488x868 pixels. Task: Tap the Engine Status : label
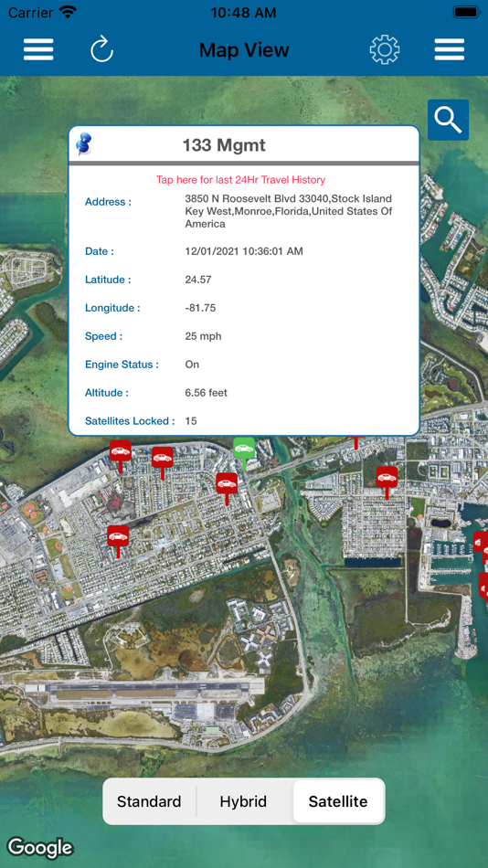122,365
